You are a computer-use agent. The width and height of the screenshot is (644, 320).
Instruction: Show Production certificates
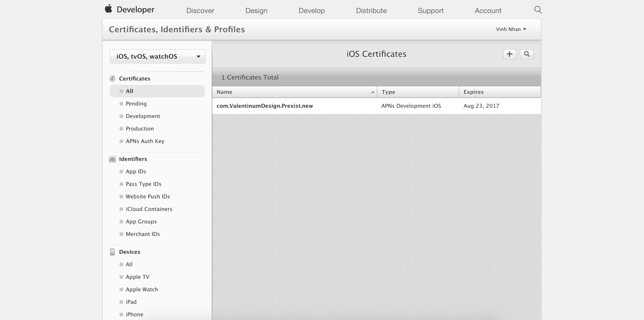(140, 129)
